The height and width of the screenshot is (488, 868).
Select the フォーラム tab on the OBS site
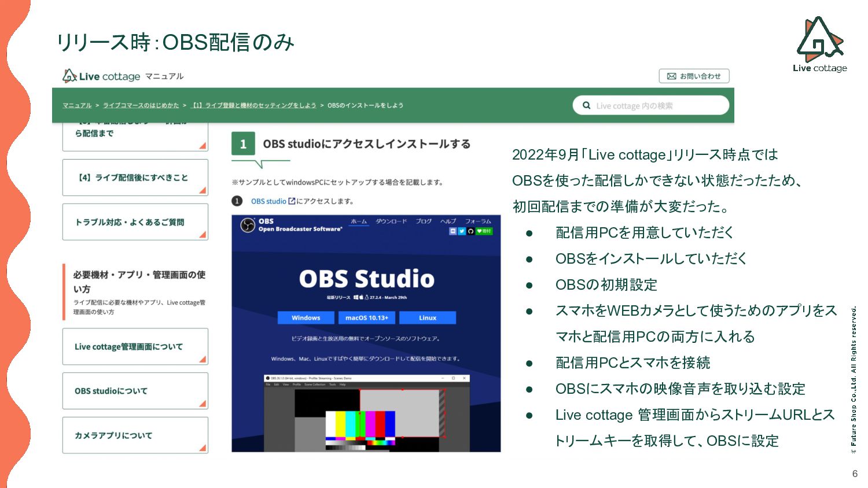coord(478,221)
